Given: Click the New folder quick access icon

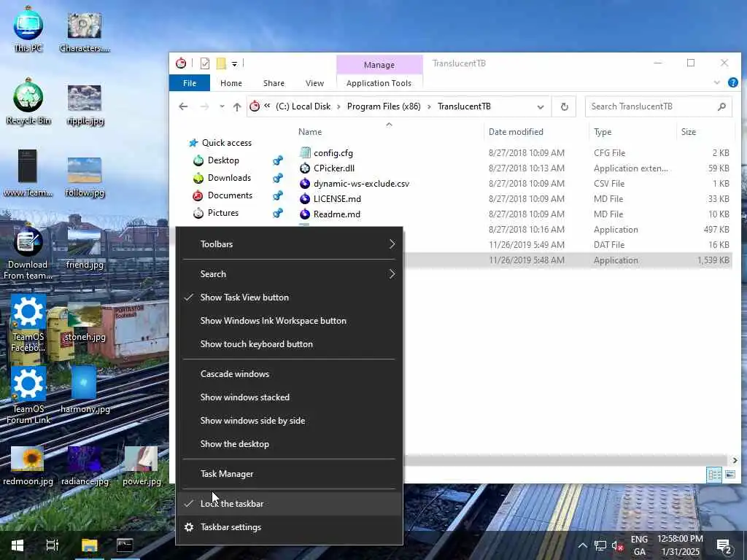Looking at the screenshot, I should pos(221,63).
